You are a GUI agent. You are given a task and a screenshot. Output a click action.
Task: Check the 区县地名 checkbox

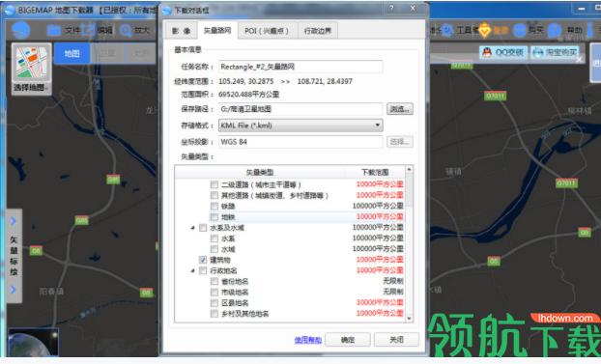coord(215,303)
